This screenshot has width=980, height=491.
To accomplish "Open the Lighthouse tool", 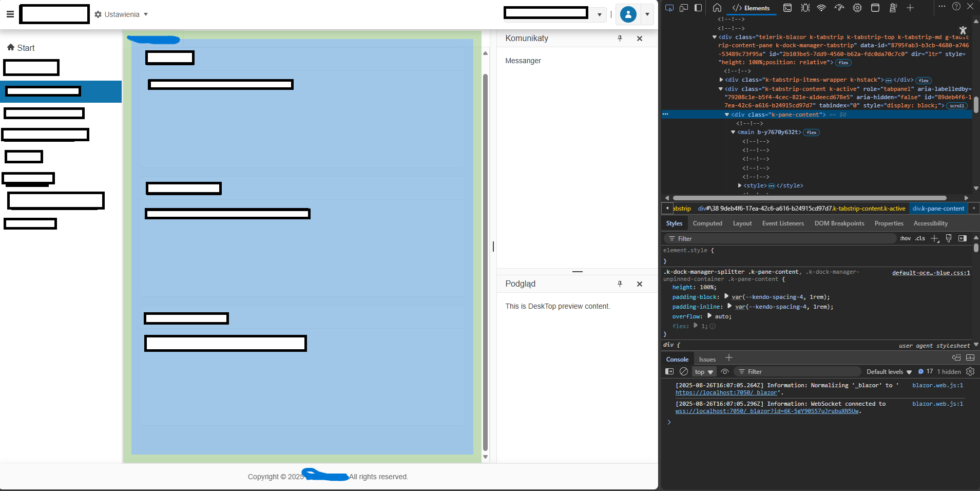I will click(893, 8).
